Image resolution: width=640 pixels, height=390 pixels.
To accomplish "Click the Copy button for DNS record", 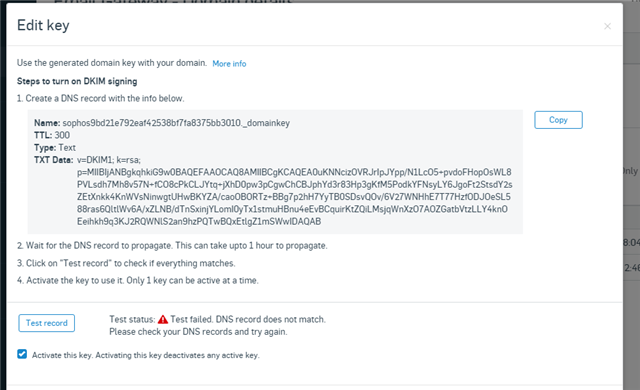I will coord(558,120).
